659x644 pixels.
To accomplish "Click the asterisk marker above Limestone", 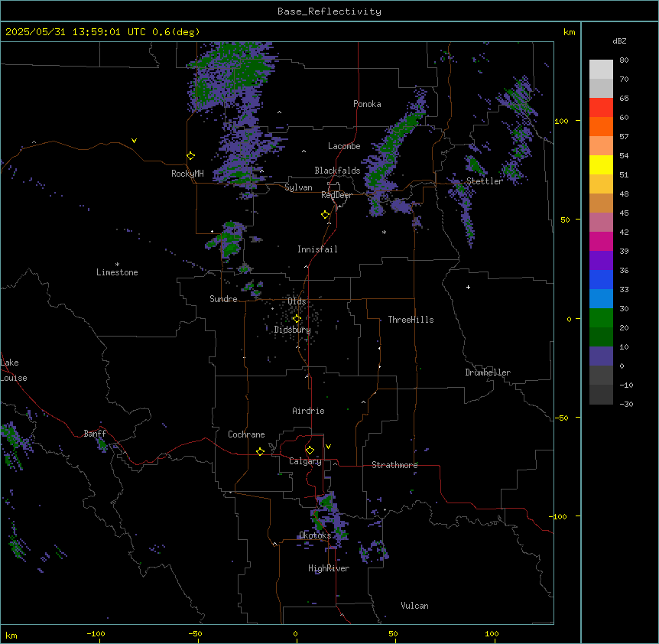I will (x=117, y=265).
